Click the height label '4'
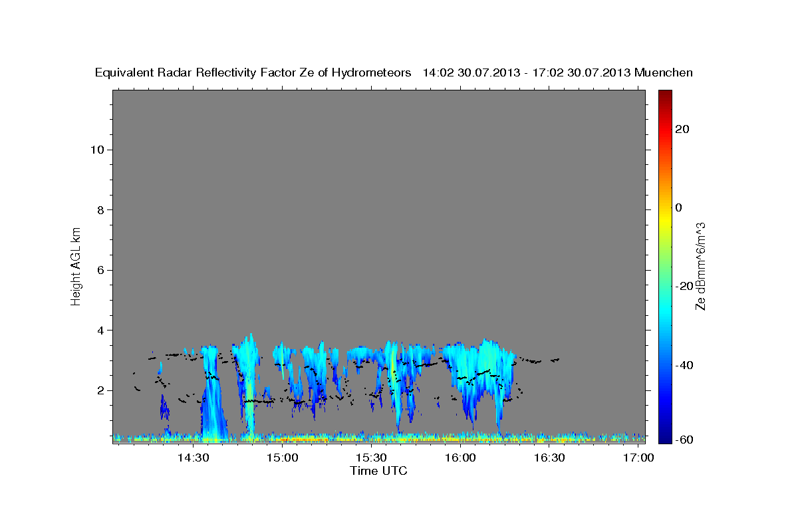798x532 pixels. tap(102, 331)
